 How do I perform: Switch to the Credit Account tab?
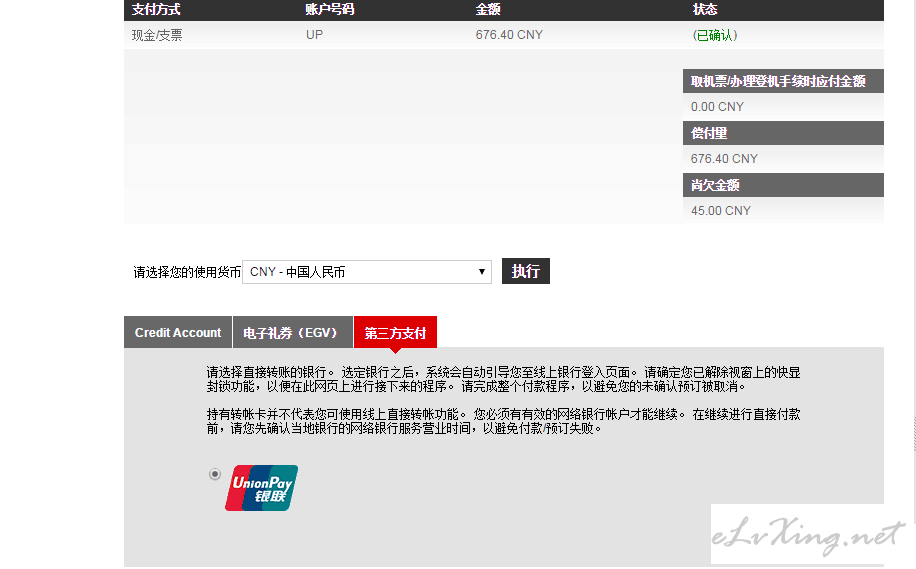(x=178, y=332)
